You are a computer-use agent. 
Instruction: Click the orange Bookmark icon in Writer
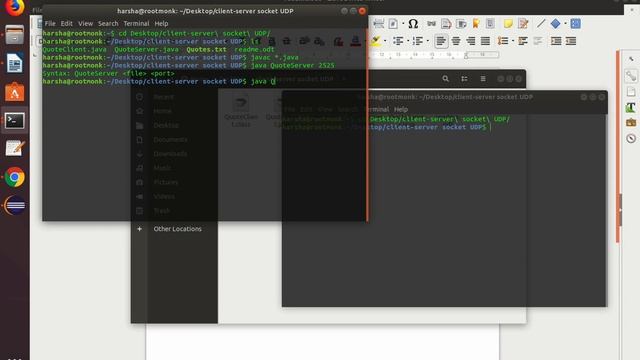pyautogui.click(x=476, y=24)
